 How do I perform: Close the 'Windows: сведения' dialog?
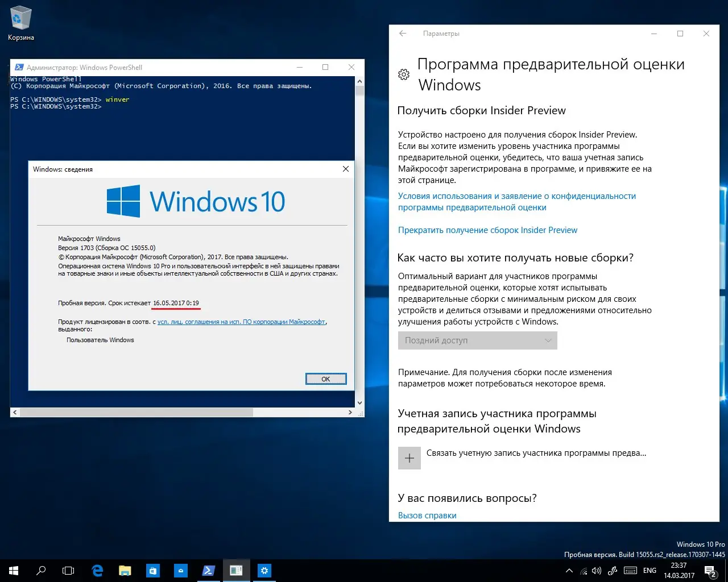(345, 169)
